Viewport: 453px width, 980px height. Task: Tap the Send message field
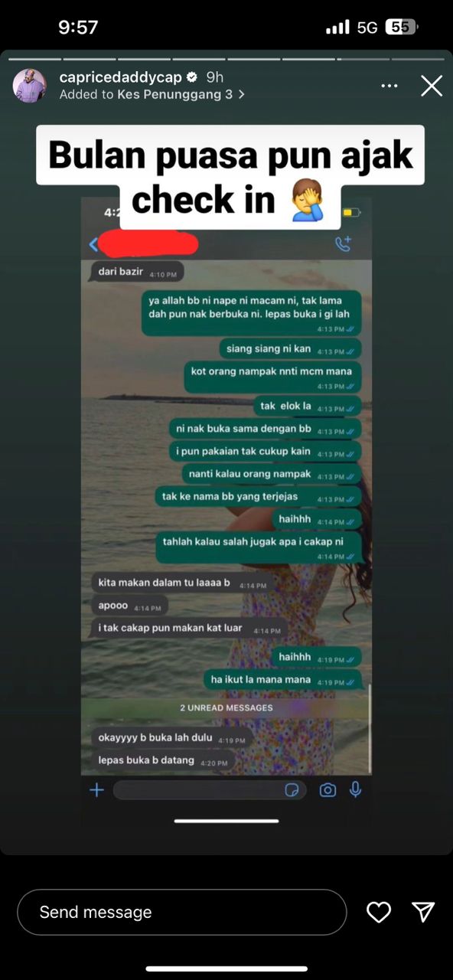[182, 912]
